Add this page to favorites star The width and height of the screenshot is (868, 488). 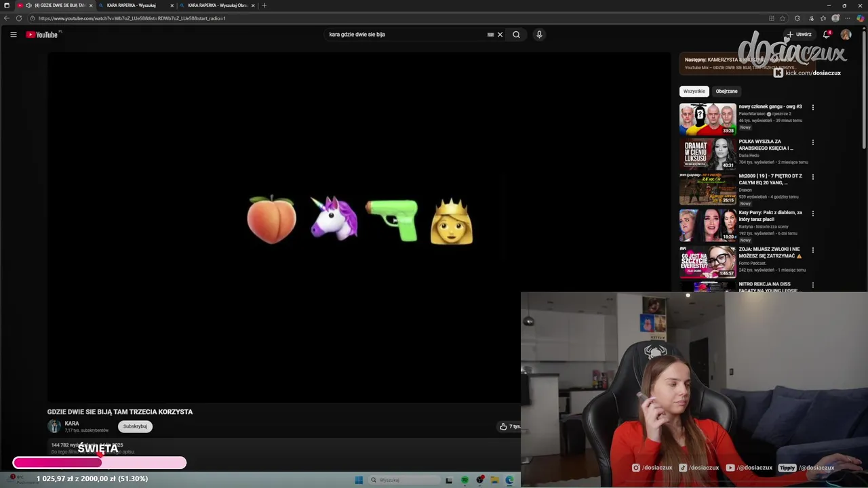[x=783, y=18]
